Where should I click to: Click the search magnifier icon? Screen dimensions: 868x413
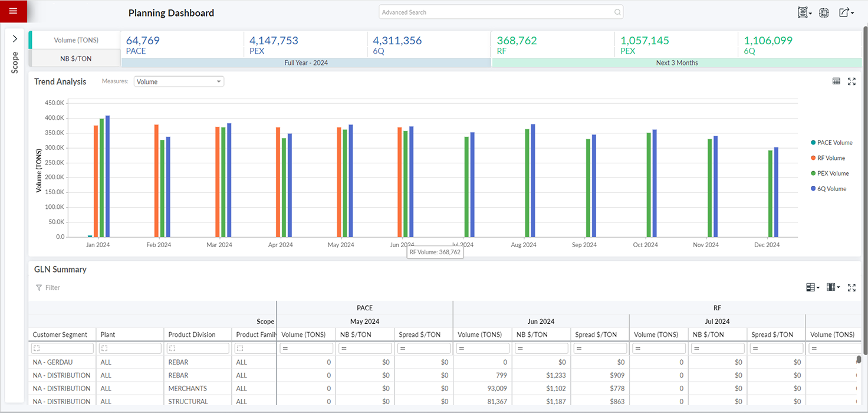click(x=617, y=12)
